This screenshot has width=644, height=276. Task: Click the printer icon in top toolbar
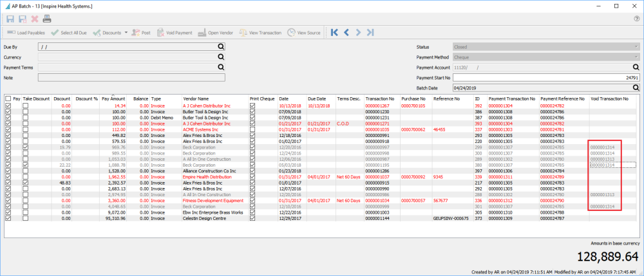47,19
